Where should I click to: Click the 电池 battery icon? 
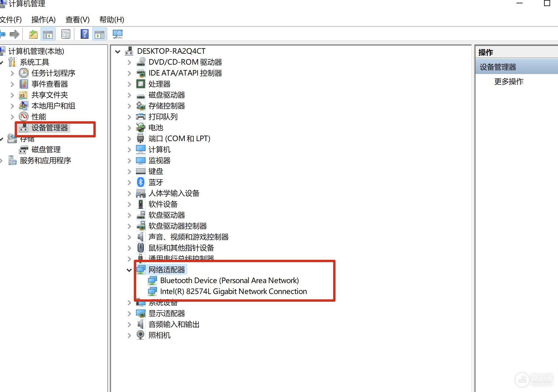(x=141, y=127)
